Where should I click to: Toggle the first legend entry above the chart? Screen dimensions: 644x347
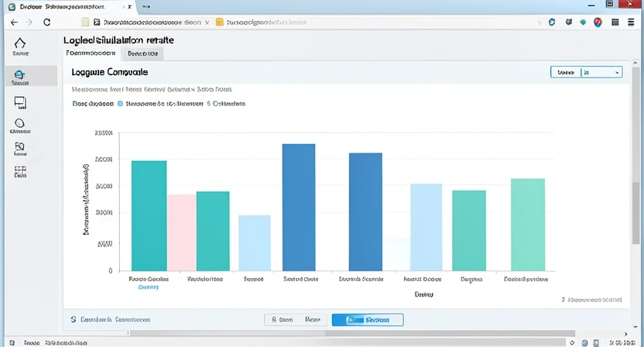coord(92,102)
